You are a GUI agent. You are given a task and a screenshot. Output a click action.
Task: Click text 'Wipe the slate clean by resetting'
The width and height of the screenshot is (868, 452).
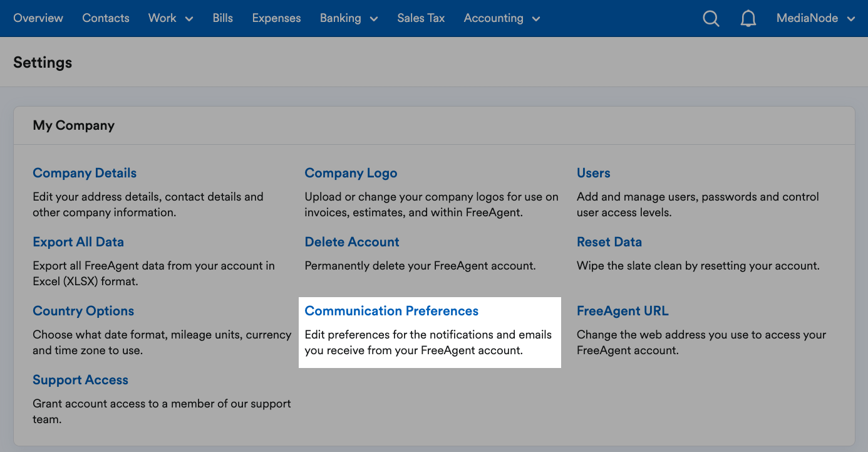coord(661,266)
